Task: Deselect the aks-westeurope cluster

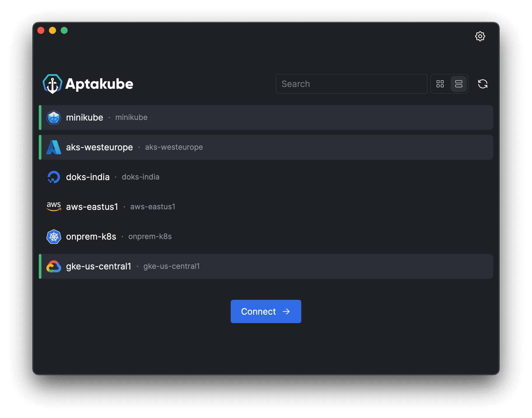Action: point(262,147)
